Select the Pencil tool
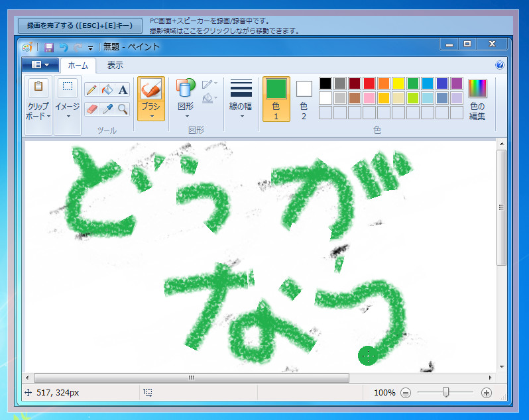Image resolution: width=529 pixels, height=420 pixels. [x=91, y=90]
